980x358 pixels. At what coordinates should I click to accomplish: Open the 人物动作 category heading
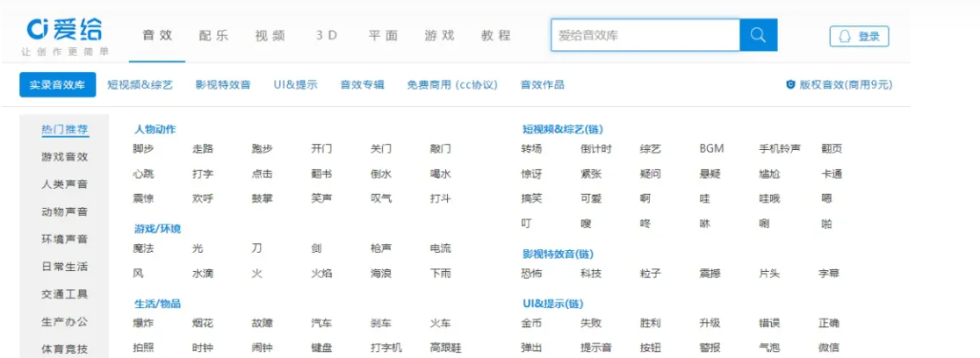(x=155, y=129)
